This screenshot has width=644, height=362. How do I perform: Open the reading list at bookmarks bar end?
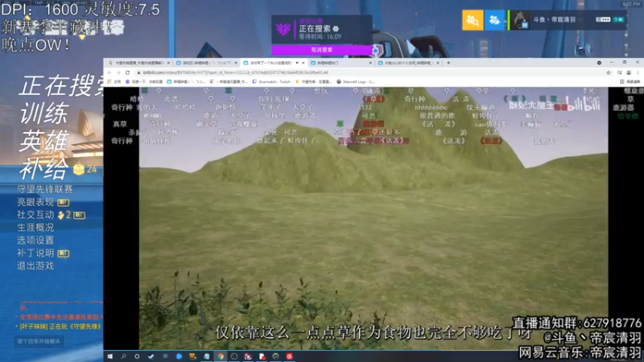click(x=630, y=82)
